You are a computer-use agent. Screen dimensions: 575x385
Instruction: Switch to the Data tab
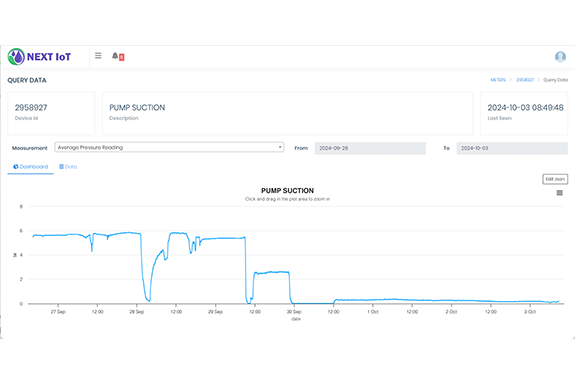(x=68, y=167)
